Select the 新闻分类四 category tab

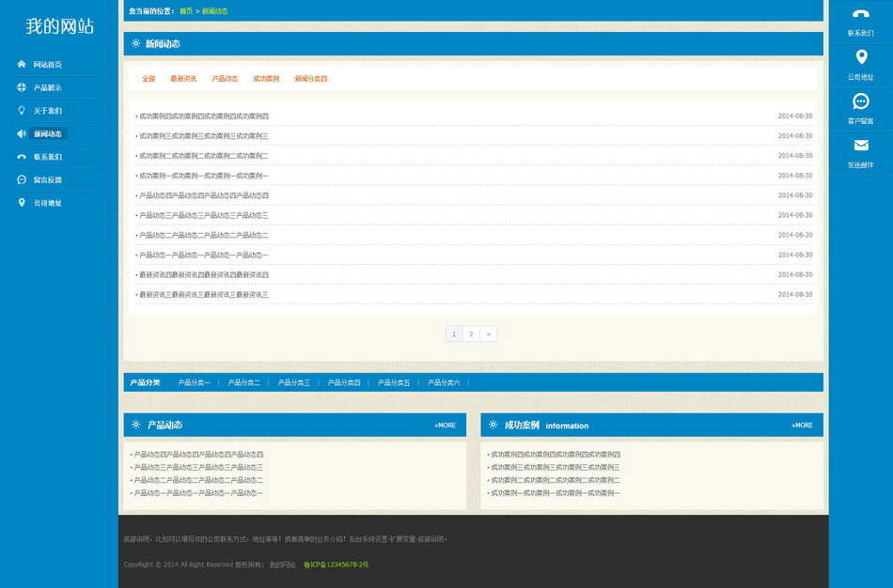point(311,79)
